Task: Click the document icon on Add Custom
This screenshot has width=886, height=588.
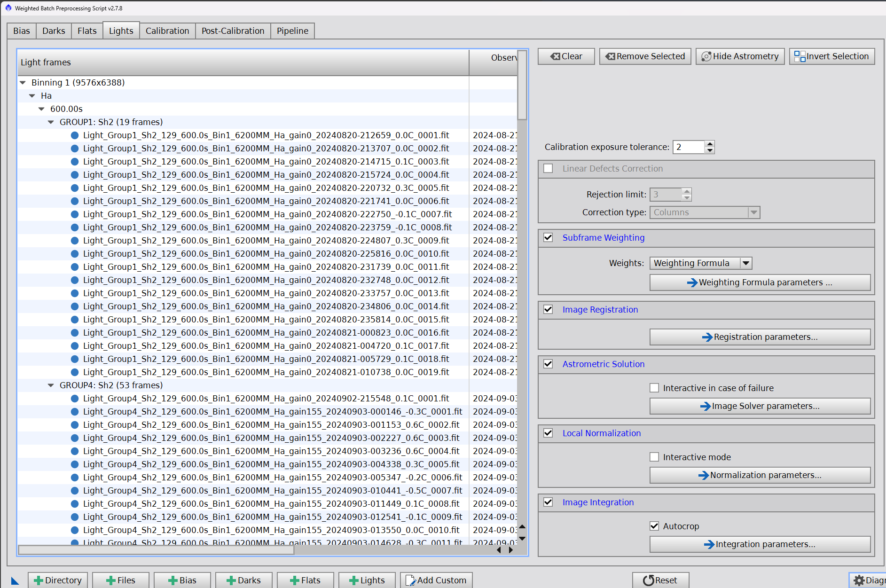Action: 410,580
